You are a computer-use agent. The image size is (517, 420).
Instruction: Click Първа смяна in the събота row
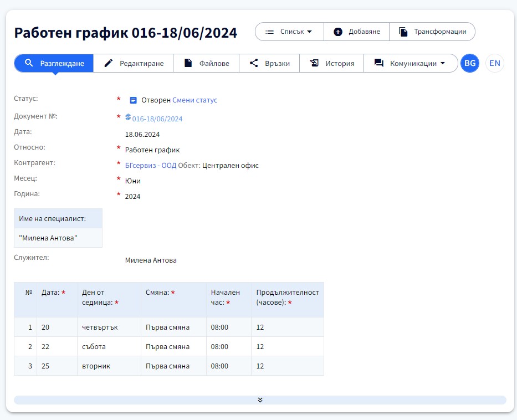coord(174,347)
